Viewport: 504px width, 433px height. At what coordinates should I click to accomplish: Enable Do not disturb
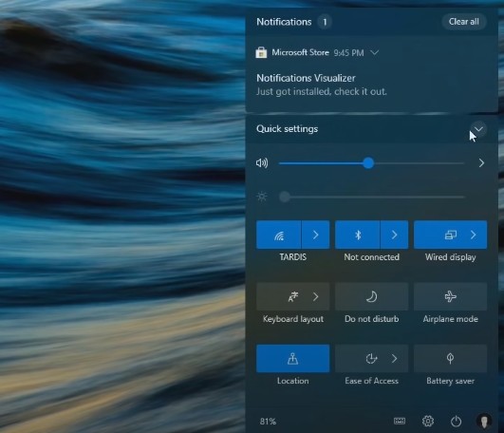(x=371, y=296)
